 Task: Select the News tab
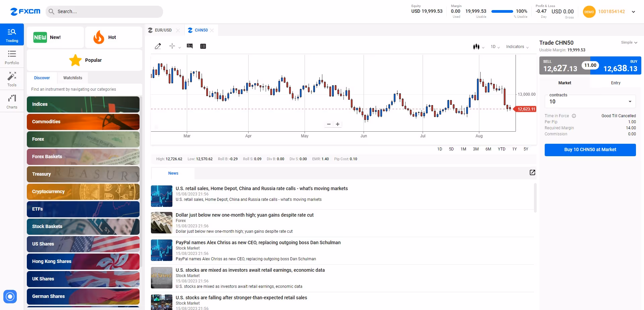tap(173, 173)
